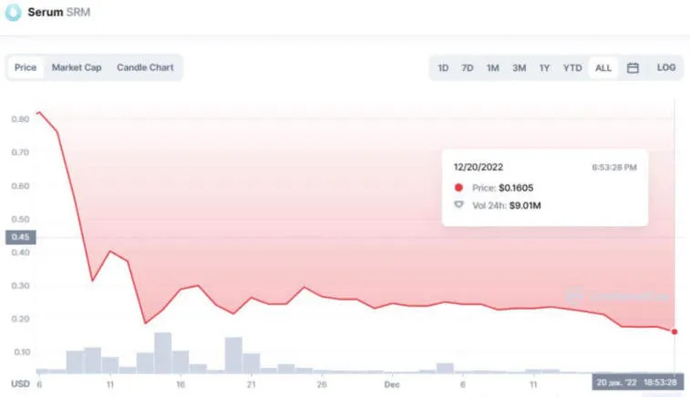Image resolution: width=690 pixels, height=397 pixels.
Task: Click the Serum coin logo icon
Action: point(13,12)
